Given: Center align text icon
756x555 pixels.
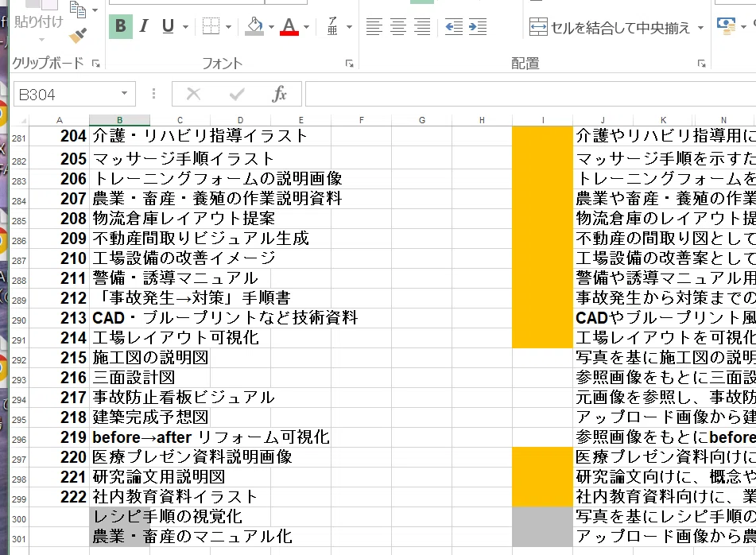Looking at the screenshot, I should [x=398, y=26].
